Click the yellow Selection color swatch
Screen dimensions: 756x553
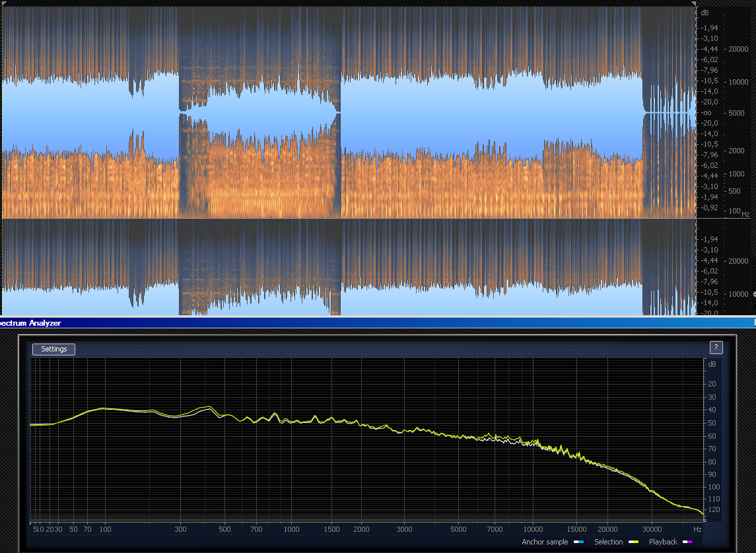[633, 542]
